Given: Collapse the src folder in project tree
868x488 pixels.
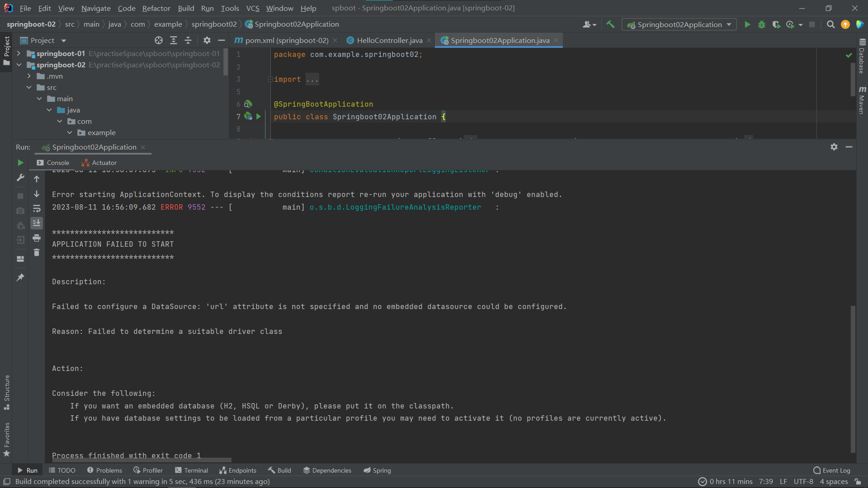Looking at the screenshot, I should pos(29,87).
